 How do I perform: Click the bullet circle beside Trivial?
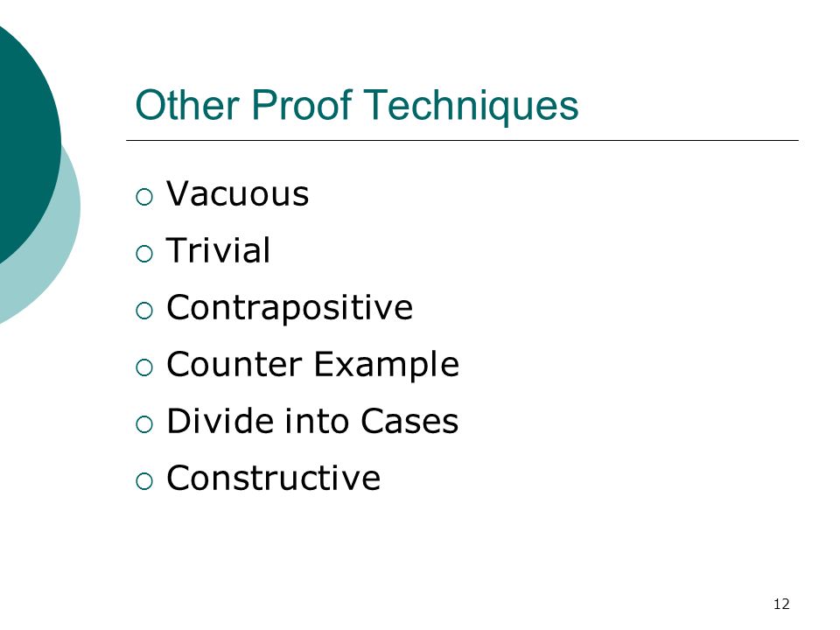144,254
